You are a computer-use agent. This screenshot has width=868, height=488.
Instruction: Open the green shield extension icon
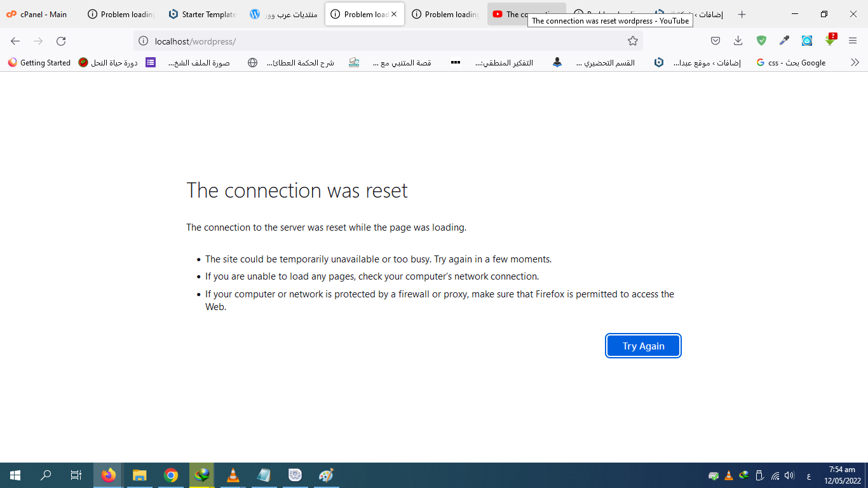pyautogui.click(x=761, y=41)
